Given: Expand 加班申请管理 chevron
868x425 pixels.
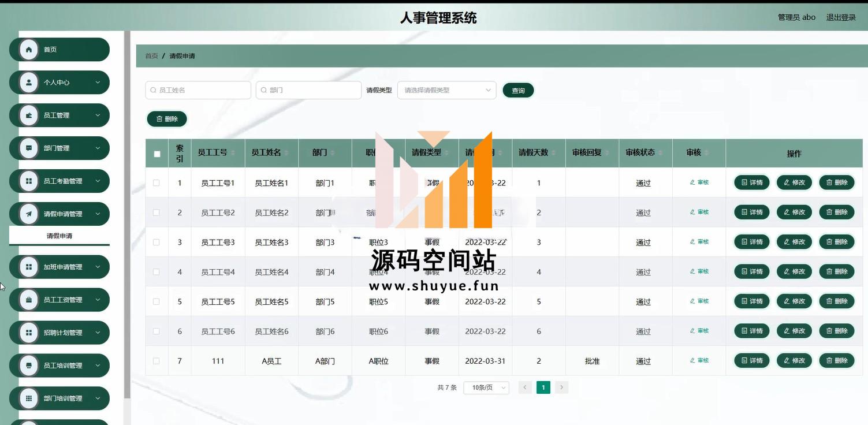Looking at the screenshot, I should 98,267.
